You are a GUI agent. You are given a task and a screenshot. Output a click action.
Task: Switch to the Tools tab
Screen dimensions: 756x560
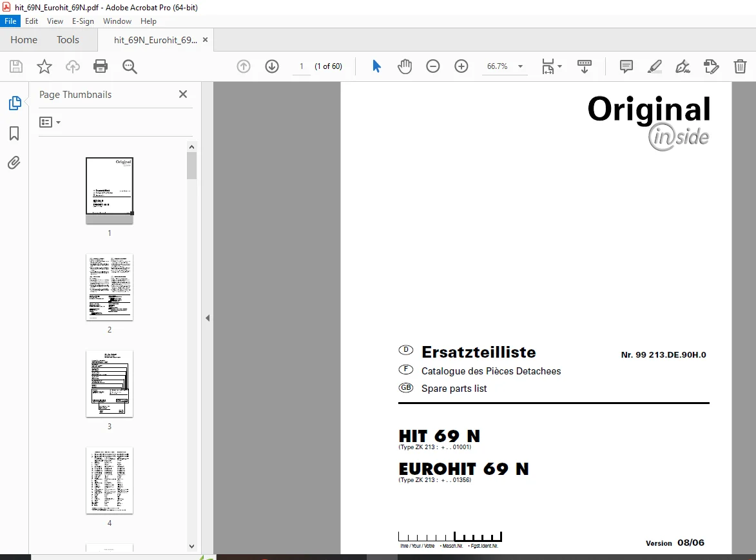click(68, 40)
